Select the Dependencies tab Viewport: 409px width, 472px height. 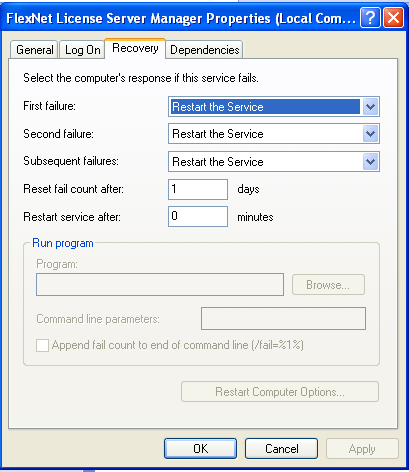204,50
